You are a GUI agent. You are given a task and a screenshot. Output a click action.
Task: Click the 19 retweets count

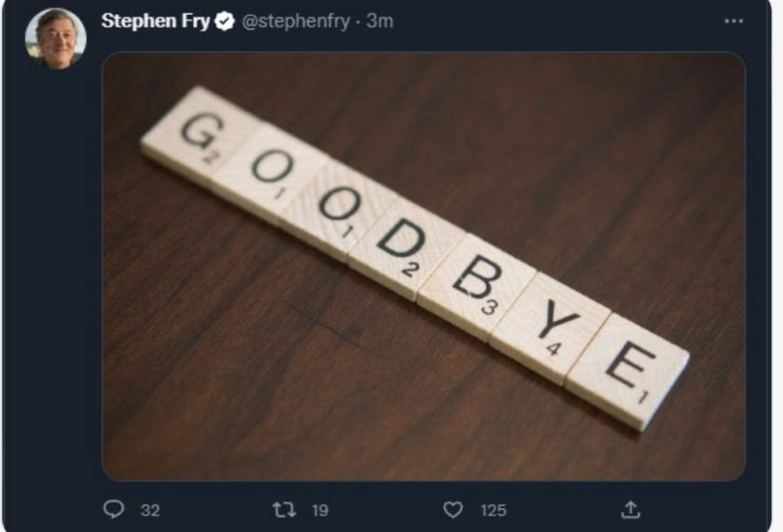[x=320, y=510]
